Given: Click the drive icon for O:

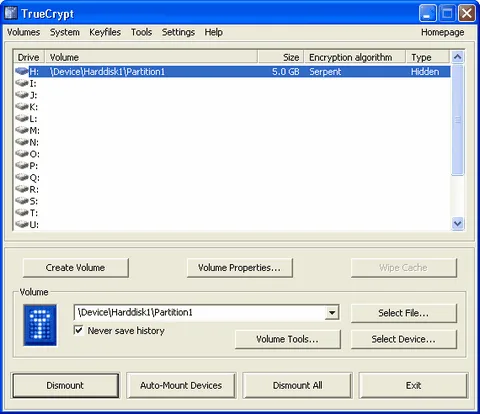Looking at the screenshot, I should click(x=22, y=154).
